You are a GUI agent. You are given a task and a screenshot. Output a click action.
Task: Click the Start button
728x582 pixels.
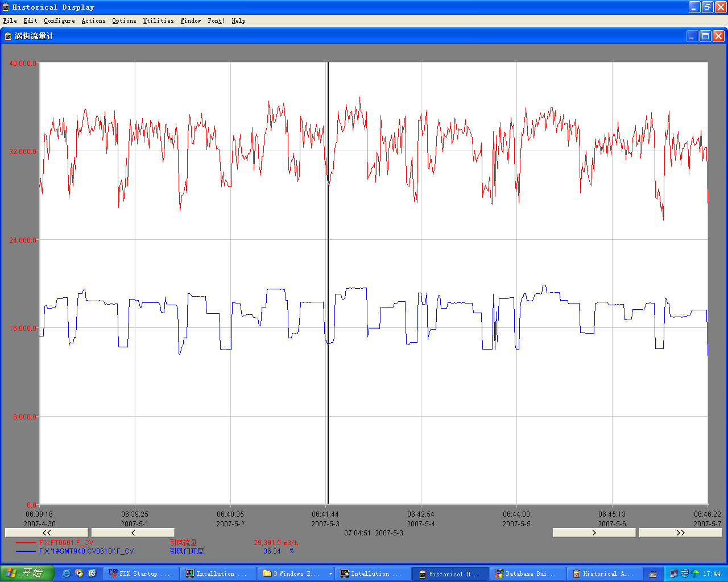(x=27, y=573)
